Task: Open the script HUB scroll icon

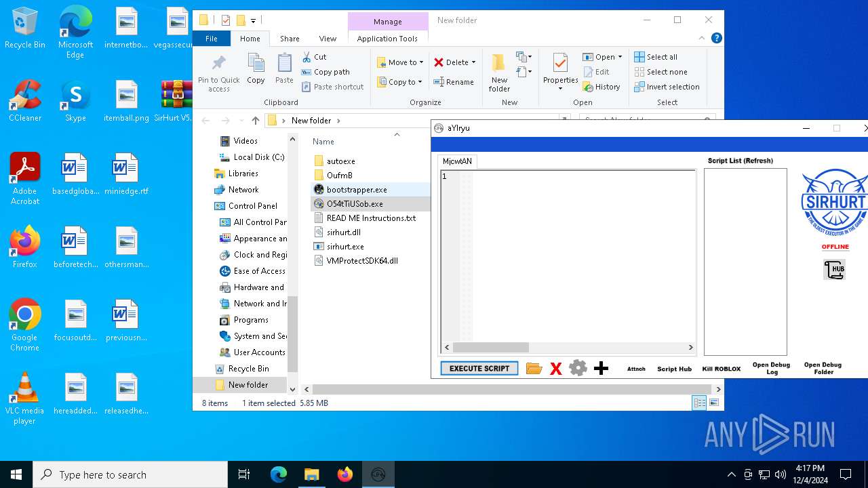Action: pos(834,269)
